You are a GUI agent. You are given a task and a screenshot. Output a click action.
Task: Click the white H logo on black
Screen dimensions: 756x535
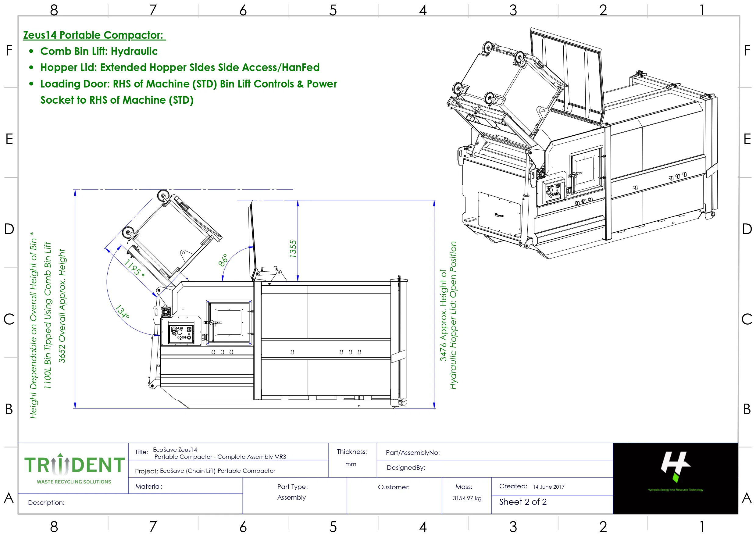pyautogui.click(x=675, y=465)
